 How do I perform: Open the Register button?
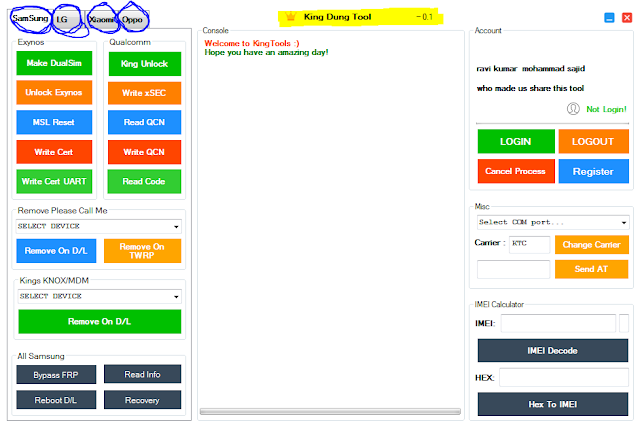593,171
